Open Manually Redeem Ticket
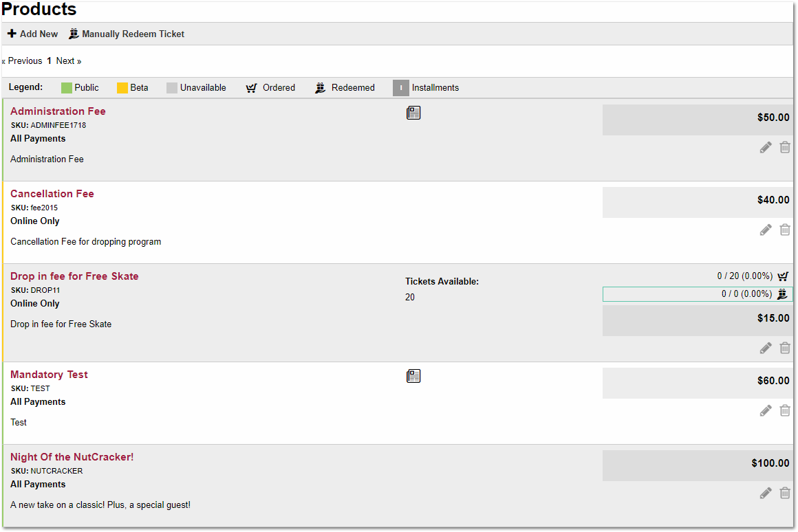This screenshot has height=532, width=798. coord(127,34)
